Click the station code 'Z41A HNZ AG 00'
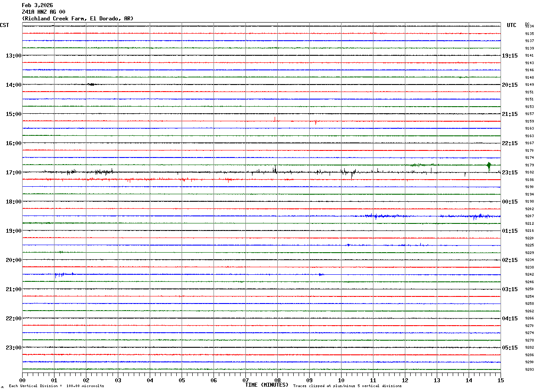The height and width of the screenshot is (392, 536). click(43, 12)
